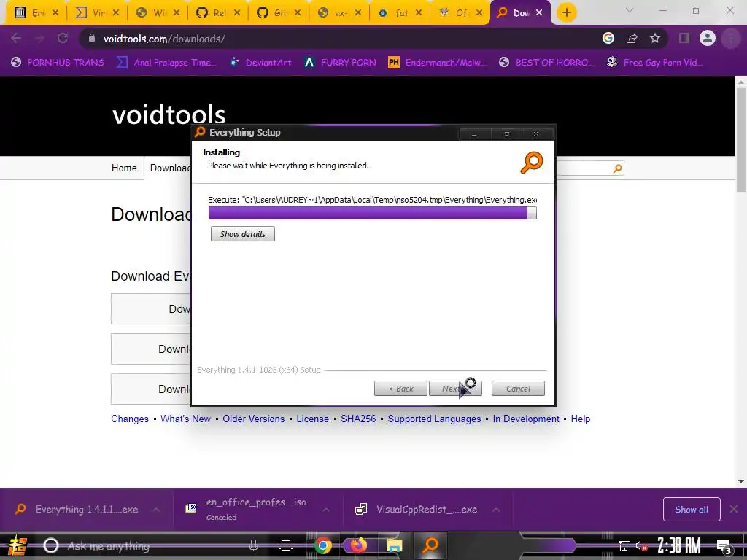The width and height of the screenshot is (747, 560).
Task: Click the Google icon in address bar
Action: 608,38
